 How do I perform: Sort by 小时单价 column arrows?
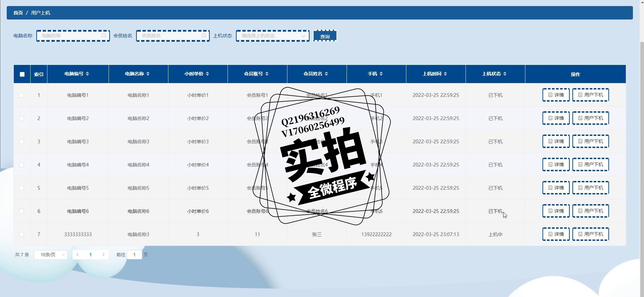207,74
